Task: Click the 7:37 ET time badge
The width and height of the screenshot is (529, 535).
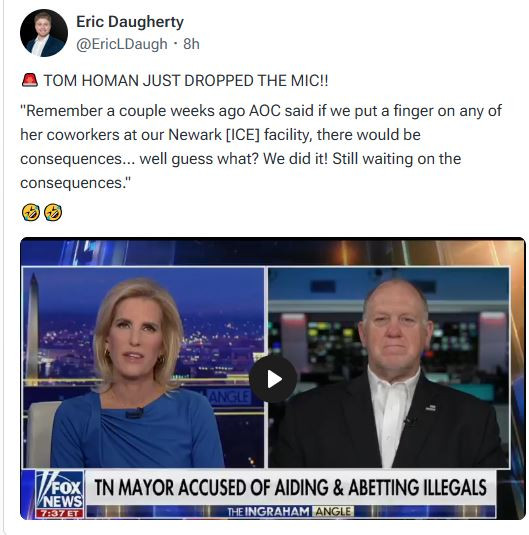Action: point(60,514)
